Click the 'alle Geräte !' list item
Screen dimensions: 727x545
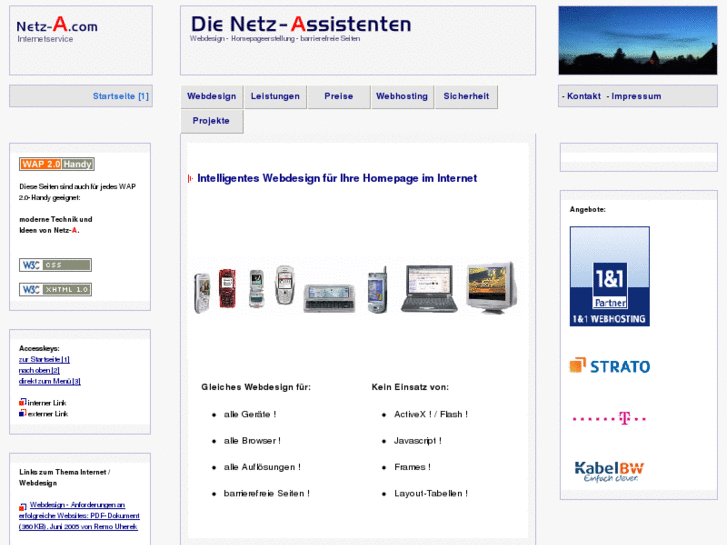pos(250,414)
